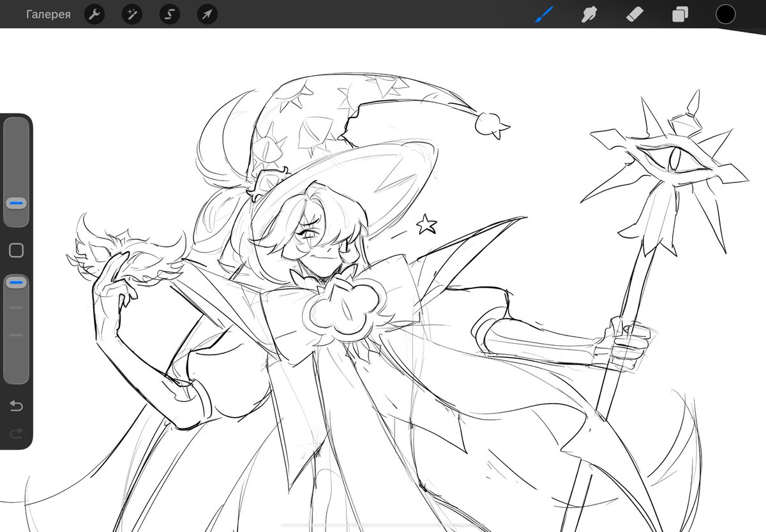Screen dimensions: 766x532
Task: Undo the last stroke with the undo arrow
Action: pos(17,406)
